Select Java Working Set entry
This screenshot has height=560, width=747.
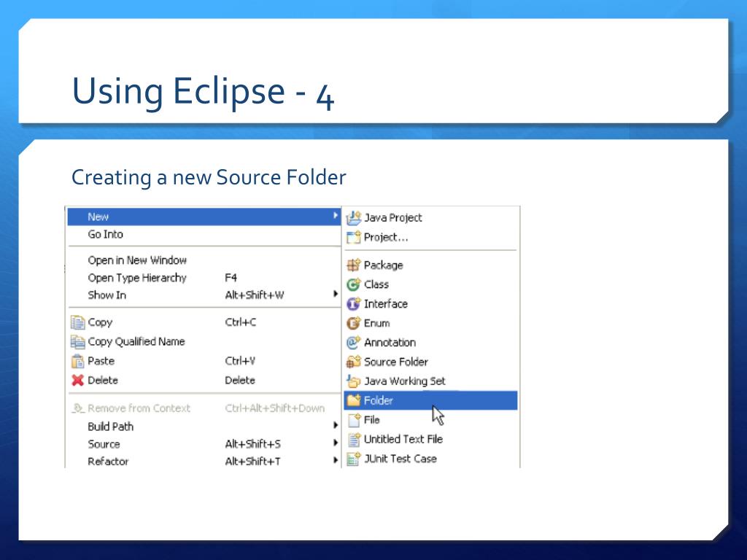tap(430, 381)
